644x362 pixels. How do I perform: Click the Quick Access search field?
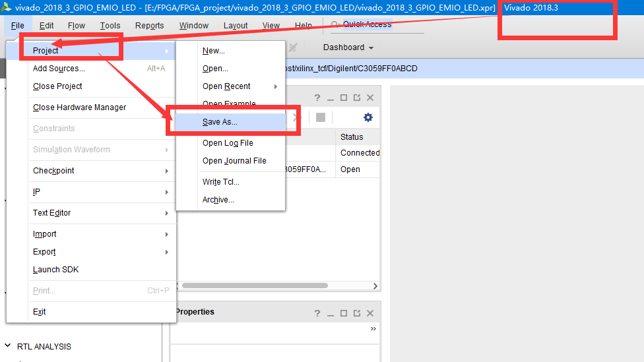click(377, 24)
